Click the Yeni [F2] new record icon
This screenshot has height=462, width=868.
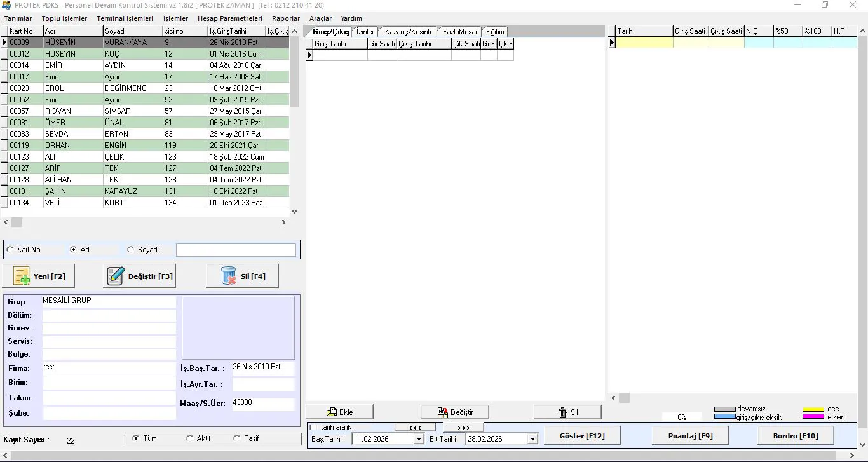click(x=22, y=276)
